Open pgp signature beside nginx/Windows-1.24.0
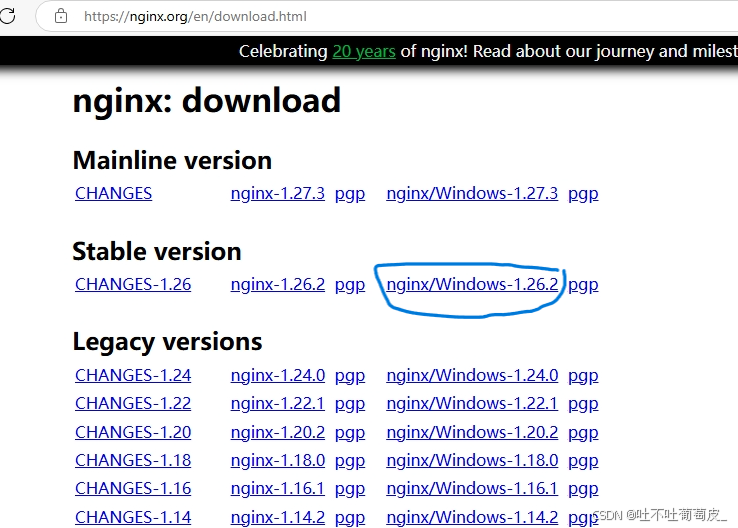Viewport: 738px width, 528px height. click(583, 376)
